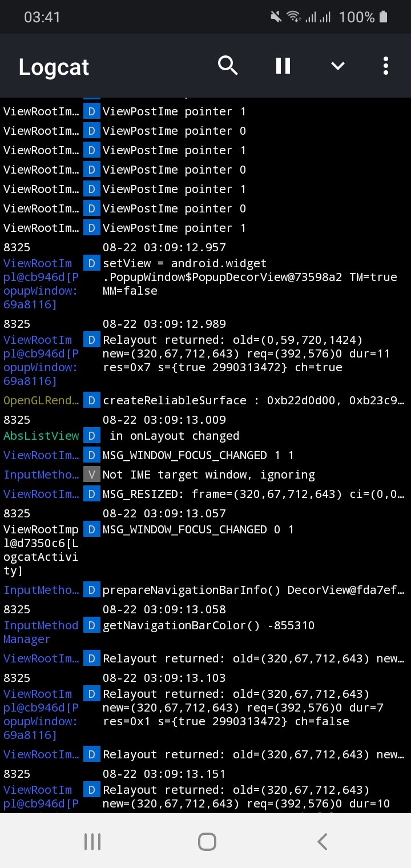The image size is (411, 868).
Task: Open the chevron dropdown in the toolbar
Action: 337,66
